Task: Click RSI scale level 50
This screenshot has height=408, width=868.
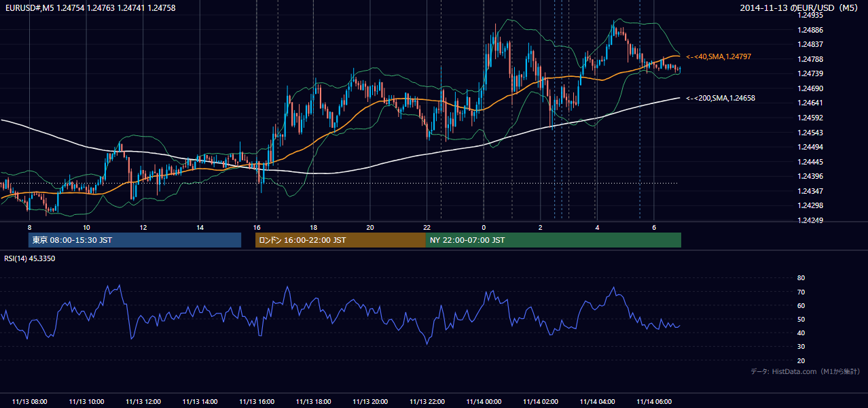Action: pyautogui.click(x=801, y=319)
